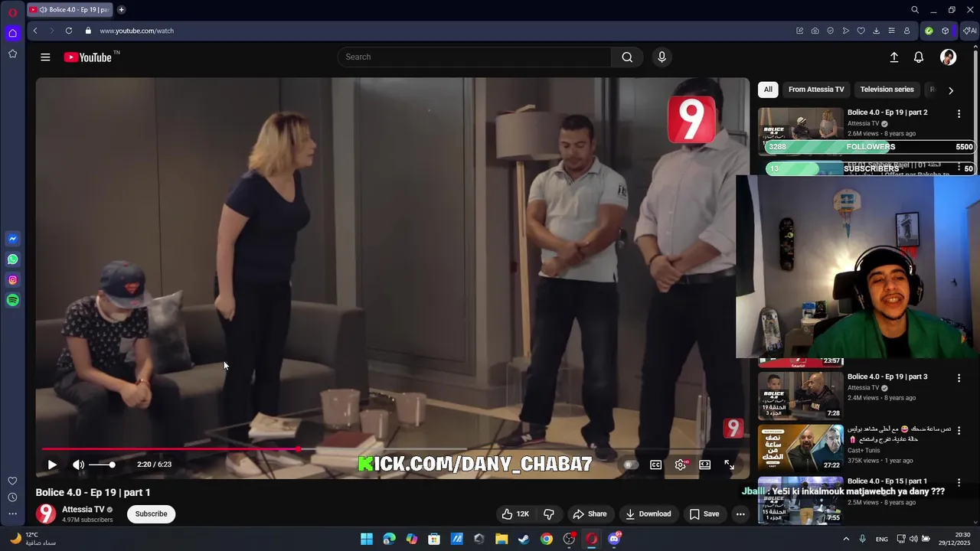The width and height of the screenshot is (980, 551).
Task: Open Spotify in the Opera sidebar
Action: 12,301
